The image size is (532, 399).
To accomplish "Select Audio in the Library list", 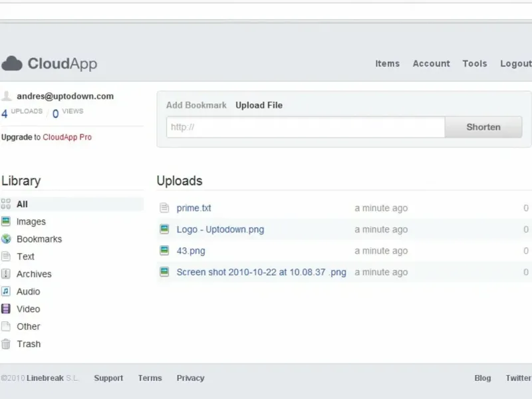I will [28, 291].
